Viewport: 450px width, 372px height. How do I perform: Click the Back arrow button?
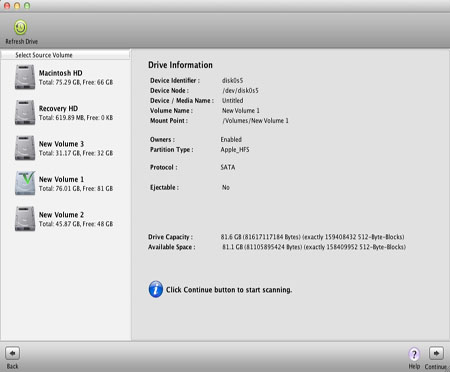(x=12, y=353)
